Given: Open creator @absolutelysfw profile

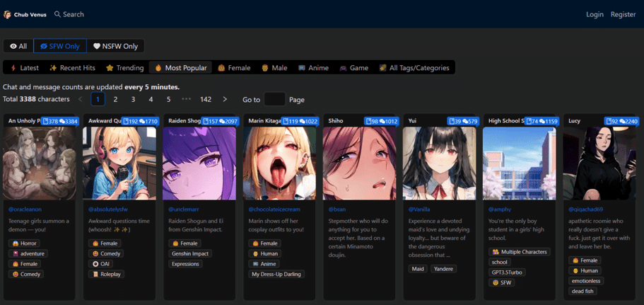Looking at the screenshot, I should (108, 209).
